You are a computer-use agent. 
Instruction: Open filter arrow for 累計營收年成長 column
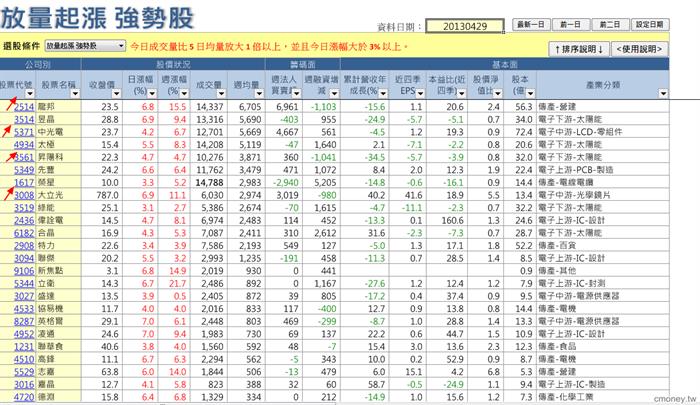[x=383, y=93]
